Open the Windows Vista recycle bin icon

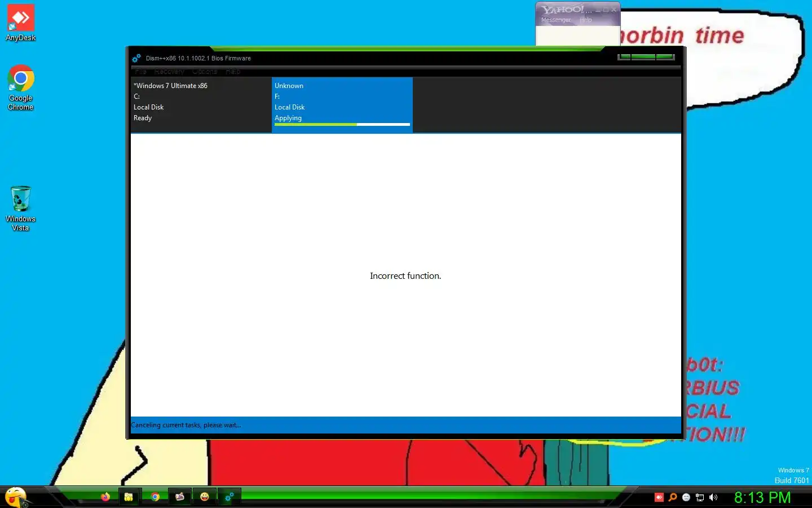(x=21, y=208)
